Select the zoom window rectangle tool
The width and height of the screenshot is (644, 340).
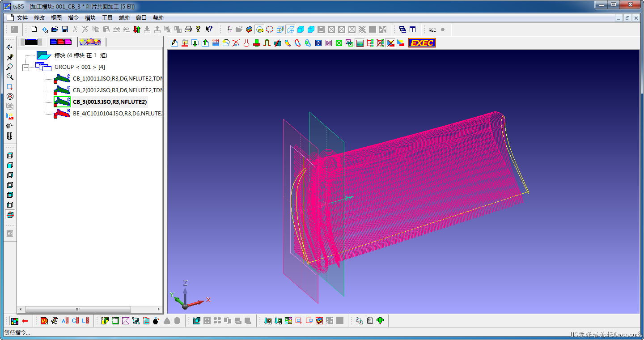10,86
